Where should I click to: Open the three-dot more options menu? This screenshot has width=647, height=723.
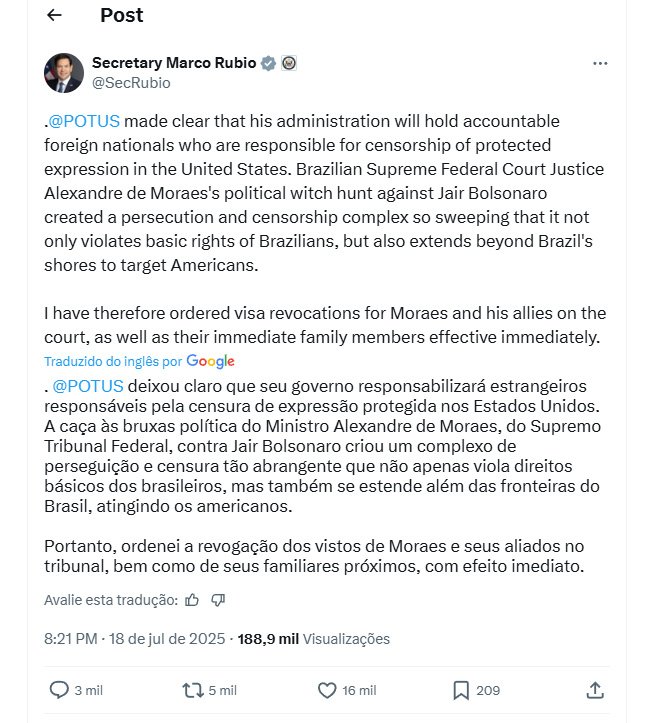coord(600,63)
